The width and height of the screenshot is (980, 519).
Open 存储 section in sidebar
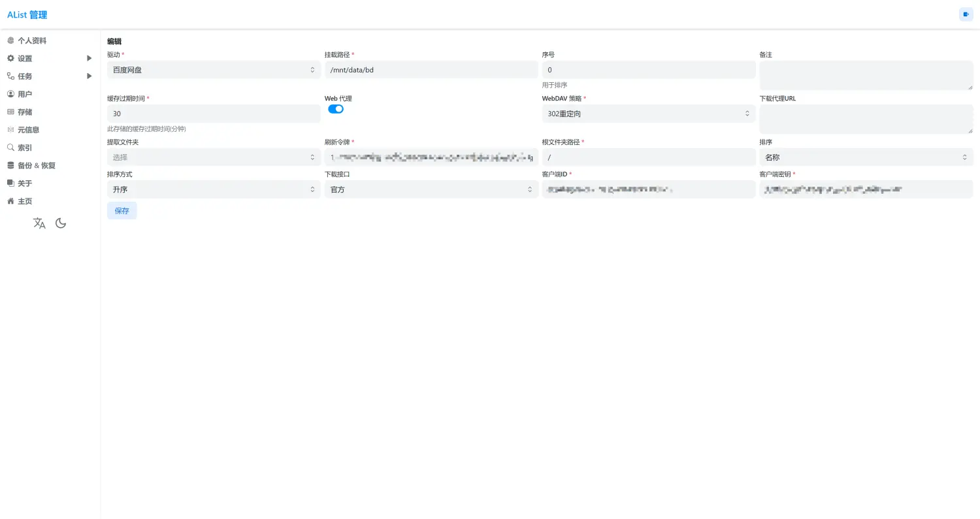[25, 112]
